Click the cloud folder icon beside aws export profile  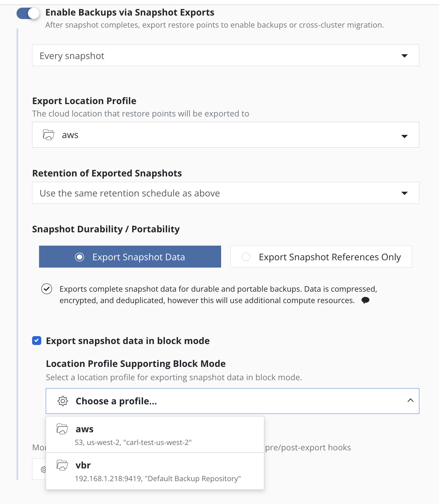click(x=49, y=135)
